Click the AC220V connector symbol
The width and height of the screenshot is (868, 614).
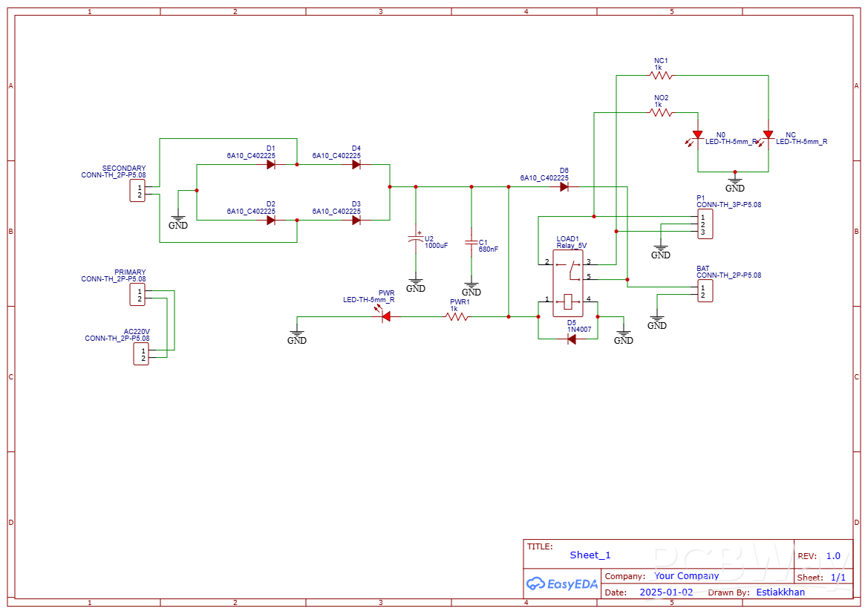click(140, 354)
